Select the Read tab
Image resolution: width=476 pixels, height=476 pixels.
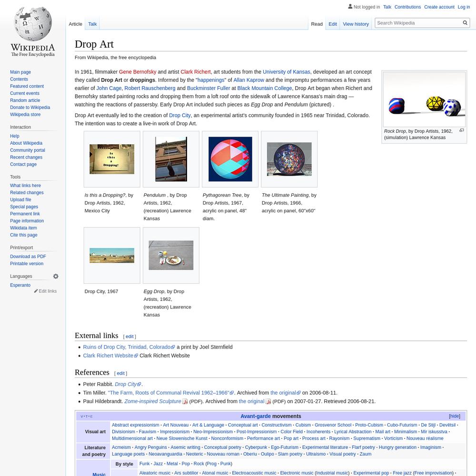coord(317,24)
